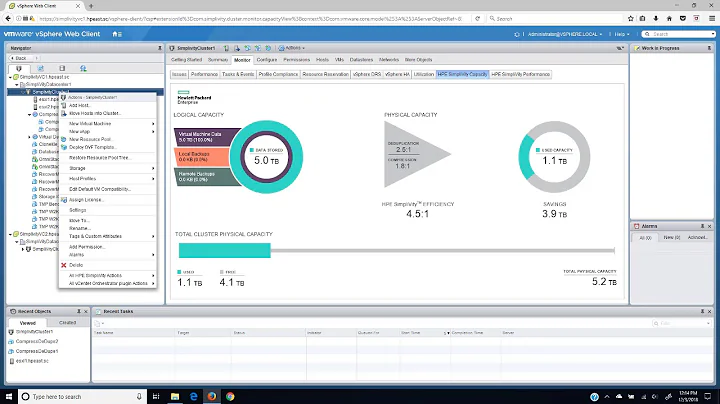Viewport: 720px width, 404px height.
Task: Expand the Virtual tree node under SimplivityCluster1
Action: (x=29, y=137)
